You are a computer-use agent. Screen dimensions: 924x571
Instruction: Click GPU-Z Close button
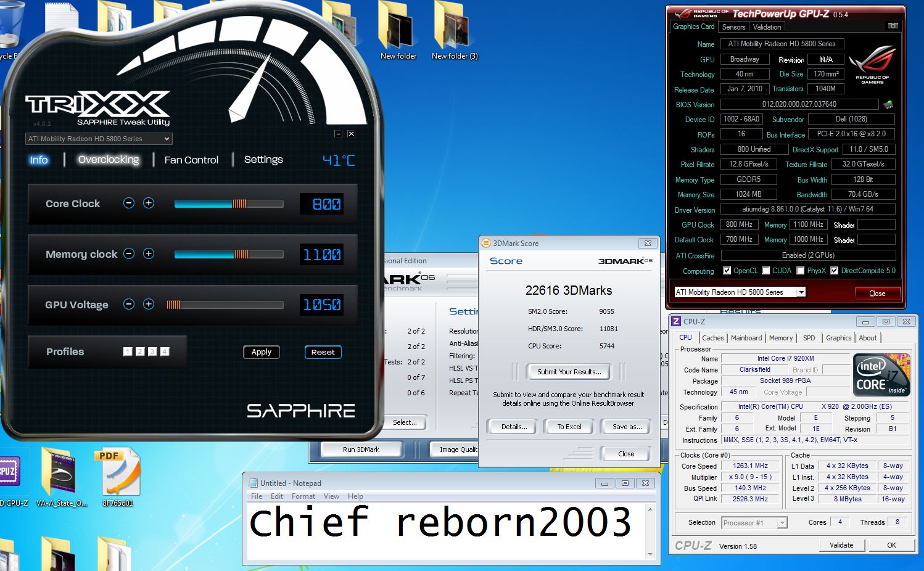[x=877, y=293]
